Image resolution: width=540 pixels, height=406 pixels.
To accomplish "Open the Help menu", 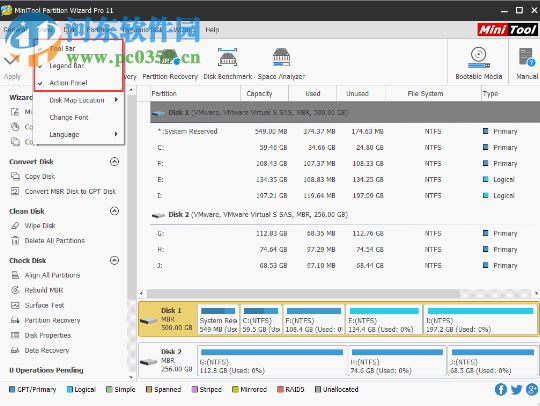I will 212,30.
